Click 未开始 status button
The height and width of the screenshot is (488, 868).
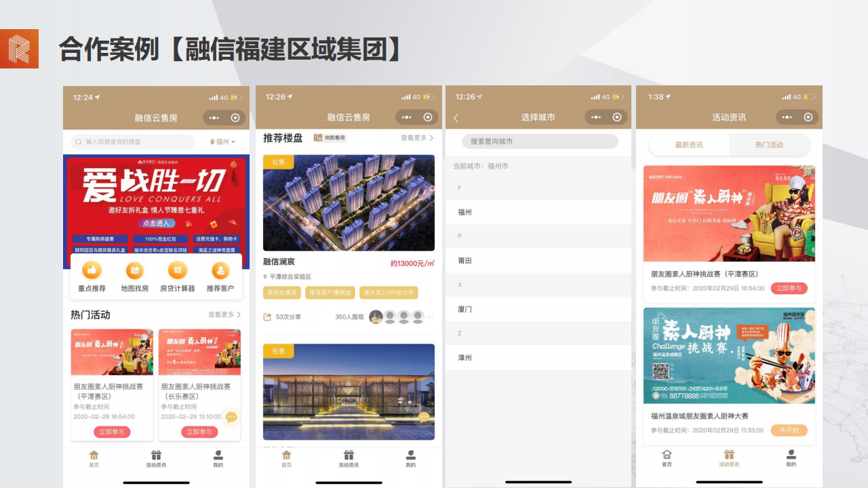[x=789, y=430]
